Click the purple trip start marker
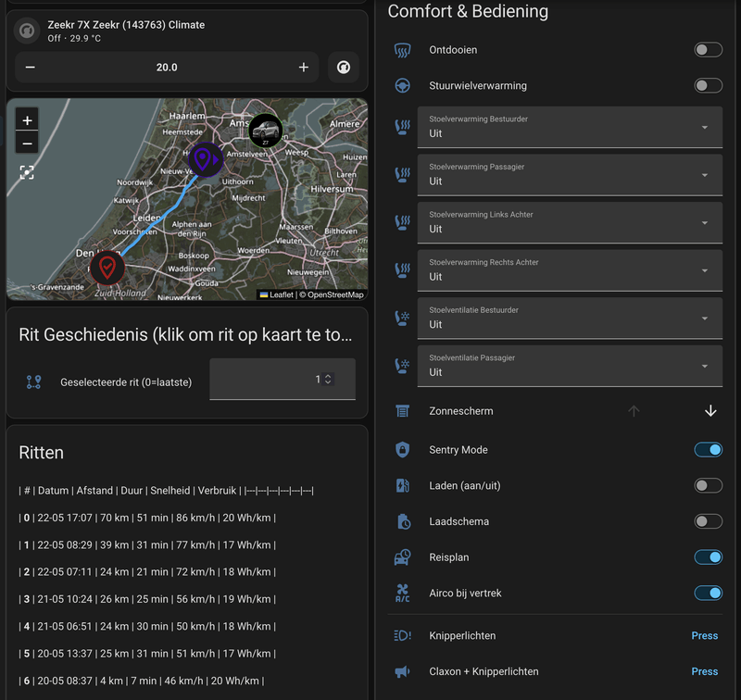The height and width of the screenshot is (700, 741). [206, 159]
